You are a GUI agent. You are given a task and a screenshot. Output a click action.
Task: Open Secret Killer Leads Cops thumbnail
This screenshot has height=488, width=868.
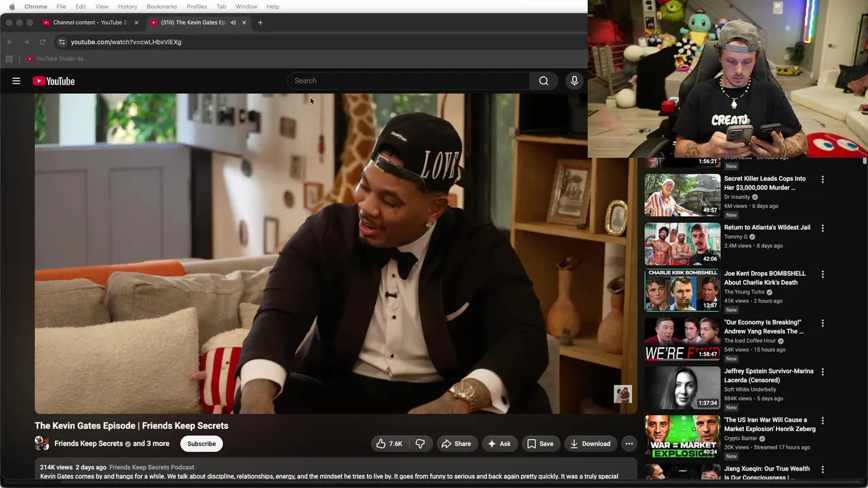pos(682,195)
